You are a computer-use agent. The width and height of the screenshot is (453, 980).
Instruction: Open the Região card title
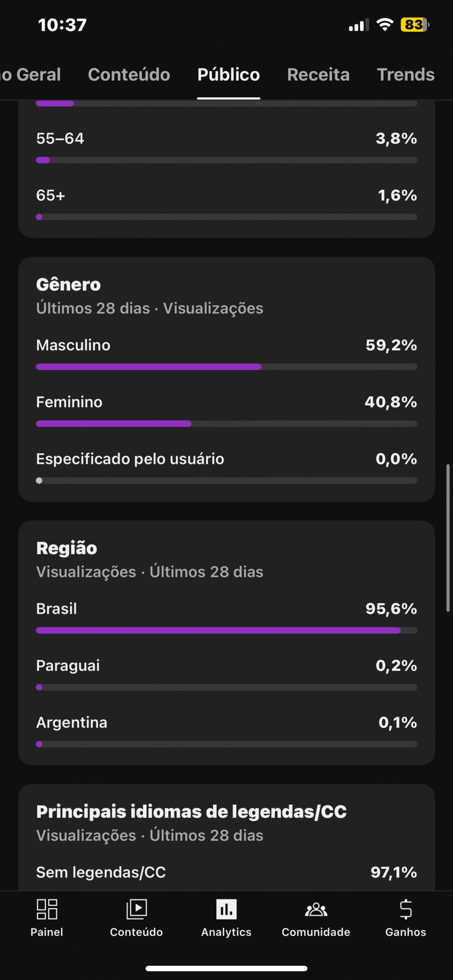(x=67, y=548)
